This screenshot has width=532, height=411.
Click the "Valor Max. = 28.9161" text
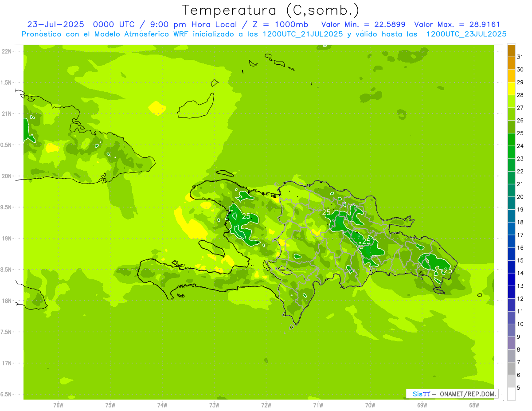[457, 24]
